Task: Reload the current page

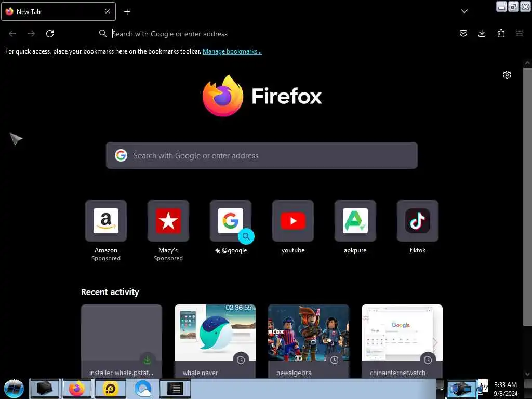Action: (x=50, y=34)
